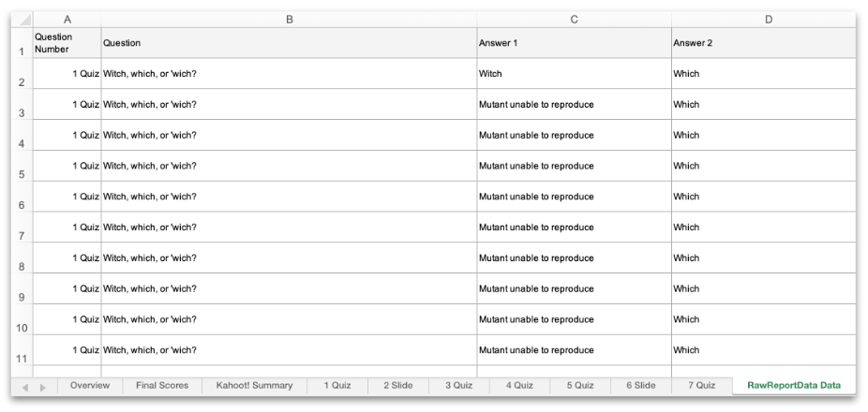Switch to the Overview sheet tab

[90, 386]
